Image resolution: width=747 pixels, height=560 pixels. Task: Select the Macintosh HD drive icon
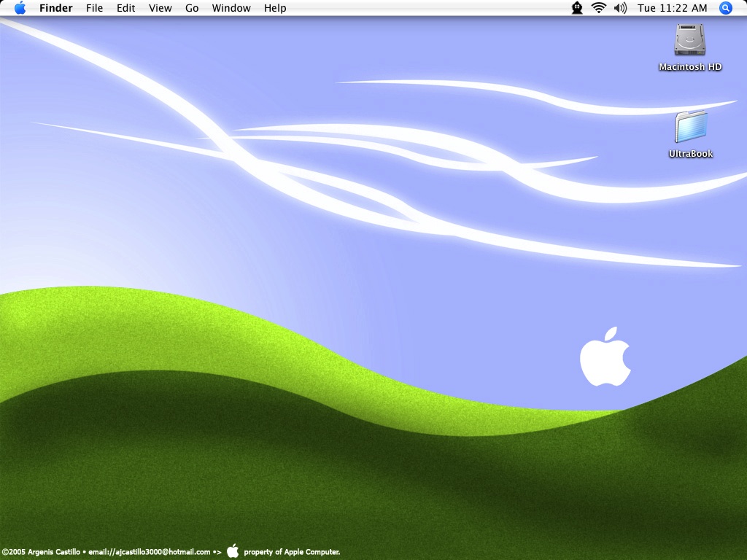(x=690, y=39)
